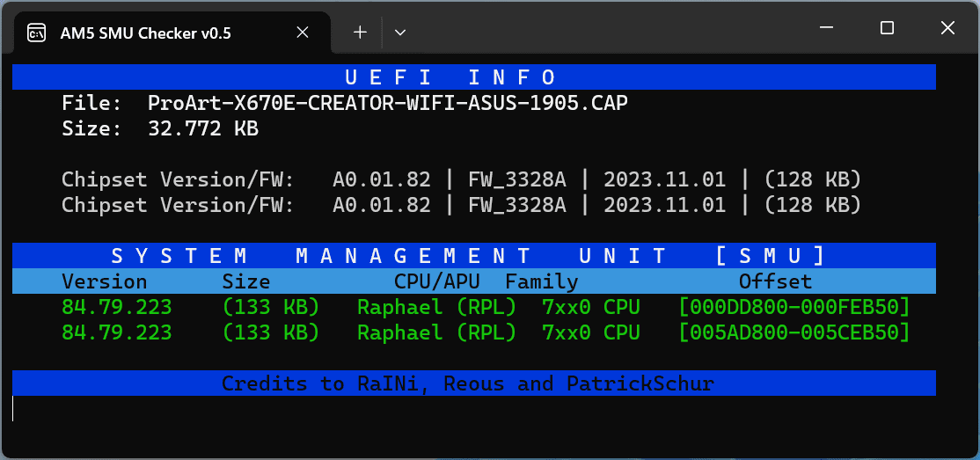Click the UEFI INFO header bar
Screen dimensions: 980x460
click(x=474, y=77)
